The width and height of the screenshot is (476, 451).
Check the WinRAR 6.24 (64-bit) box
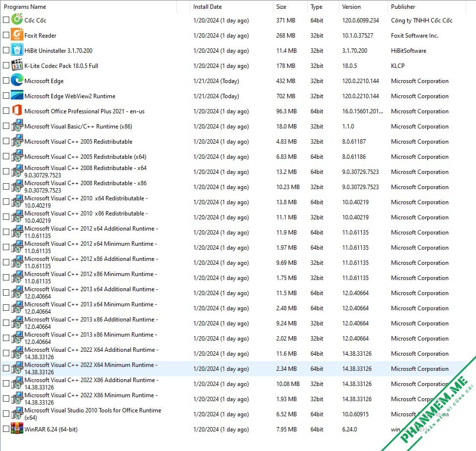tap(6, 429)
